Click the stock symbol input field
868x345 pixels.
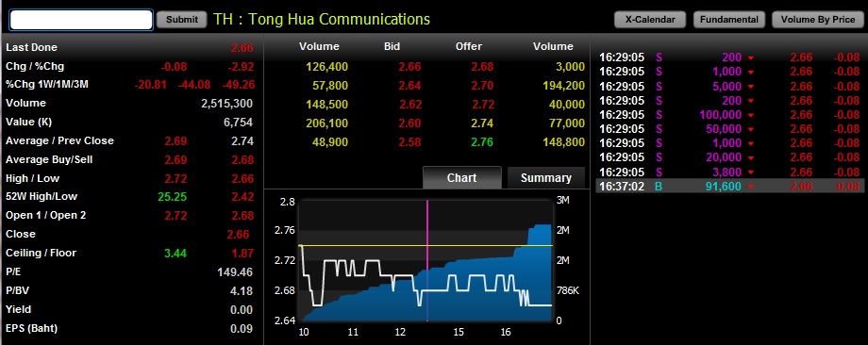coord(81,20)
